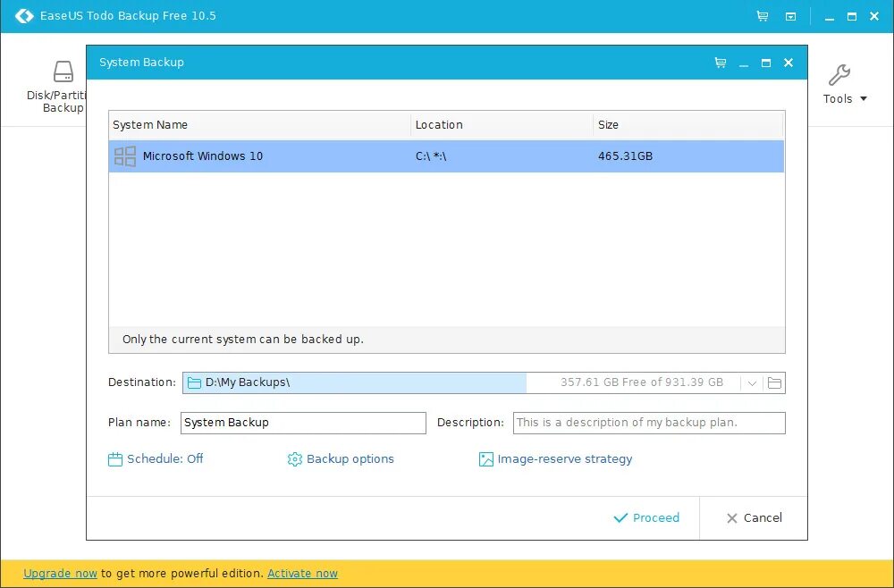Minimize the System Backup dialog
The image size is (894, 588).
coord(744,63)
